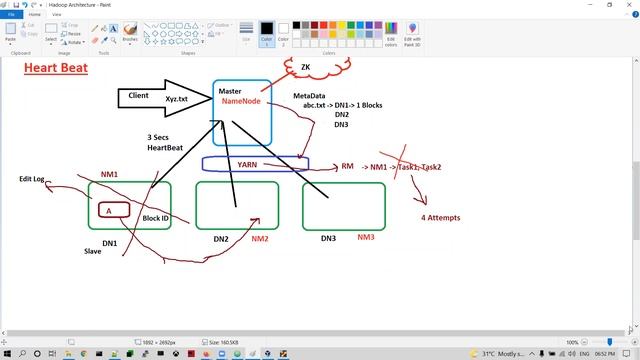Pick the Cloud callout shape
Image resolution: width=640 pixels, height=360 pixels.
[x=196, y=41]
